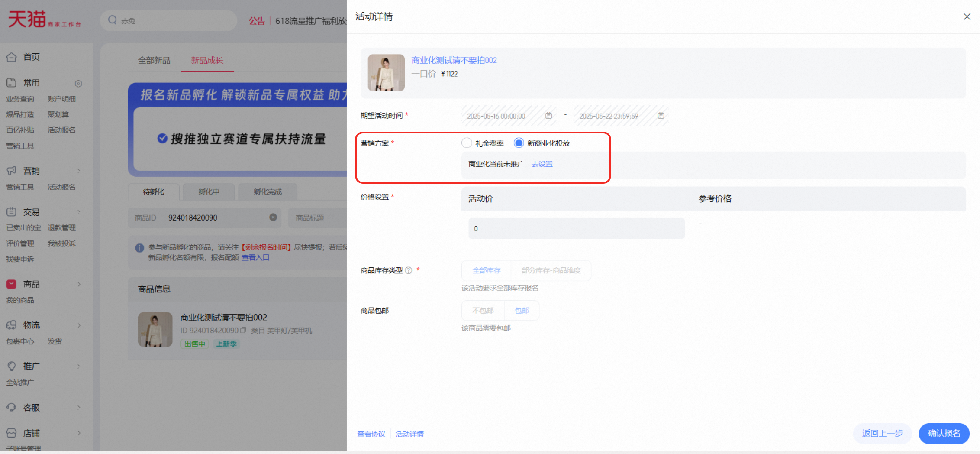Expand the 客服 sidebar section chevron
This screenshot has width=980, height=454.
79,407
